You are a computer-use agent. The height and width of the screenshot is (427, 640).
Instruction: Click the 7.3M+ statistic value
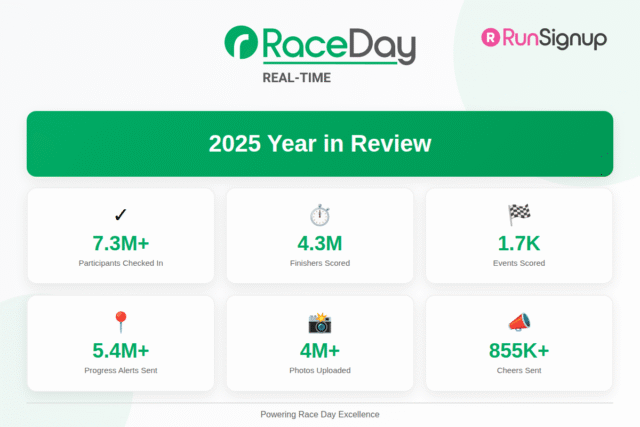[120, 243]
